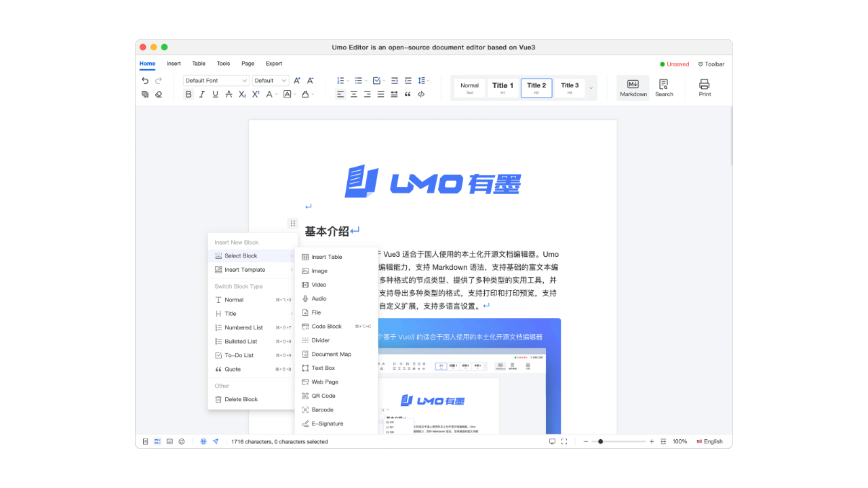Switch to the Insert tab

coord(174,63)
